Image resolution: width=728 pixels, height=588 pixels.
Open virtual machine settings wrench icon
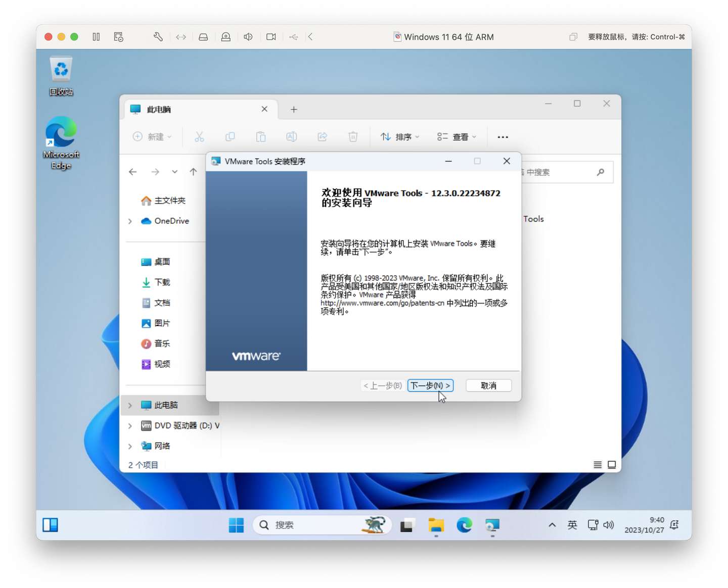[158, 37]
